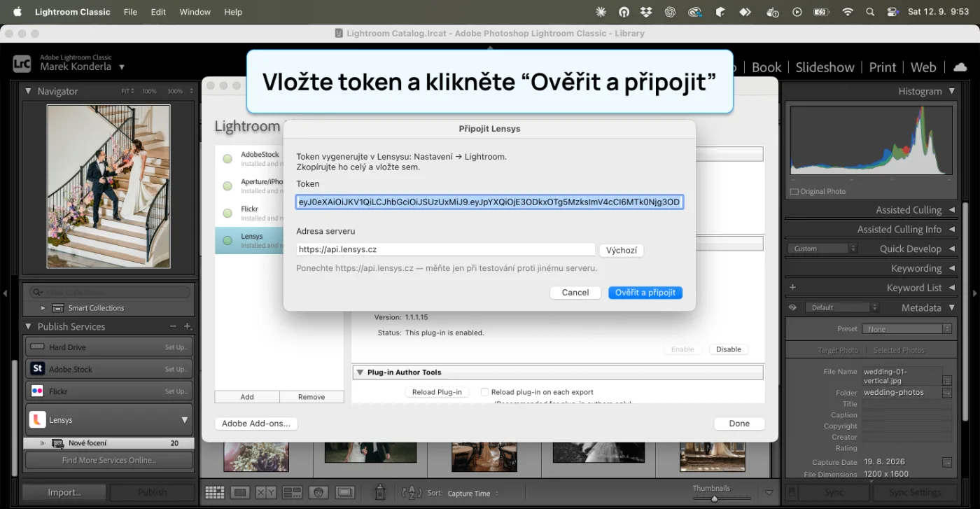This screenshot has width=980, height=509.
Task: Click the Disable plug-in button
Action: coord(728,349)
